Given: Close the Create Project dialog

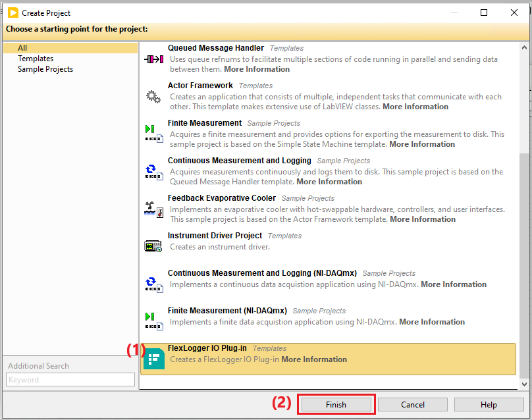Looking at the screenshot, I should click(514, 13).
